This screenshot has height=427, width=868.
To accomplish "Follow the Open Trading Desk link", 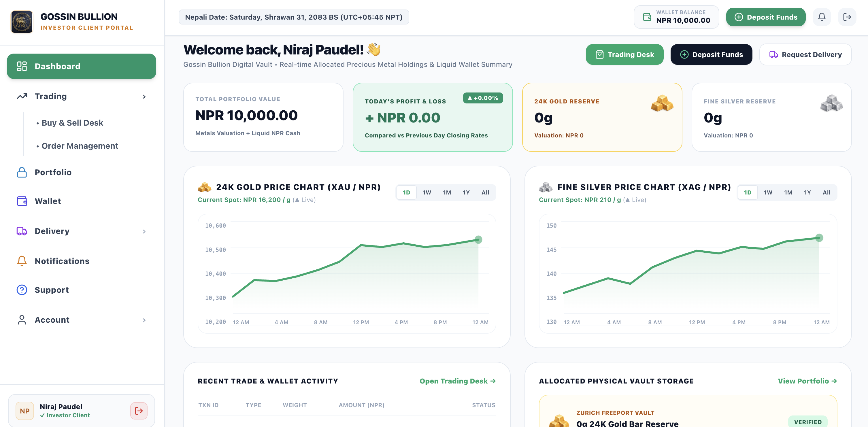I will pyautogui.click(x=458, y=381).
